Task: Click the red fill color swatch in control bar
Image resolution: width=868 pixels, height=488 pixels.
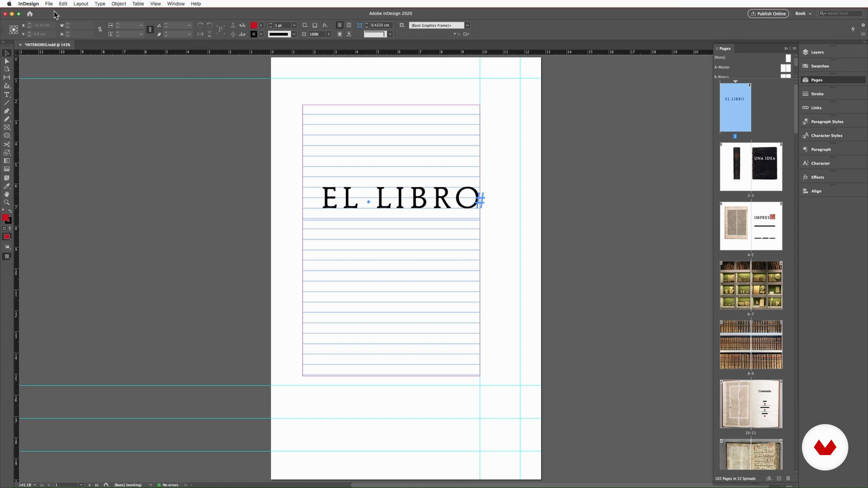Action: [x=254, y=25]
